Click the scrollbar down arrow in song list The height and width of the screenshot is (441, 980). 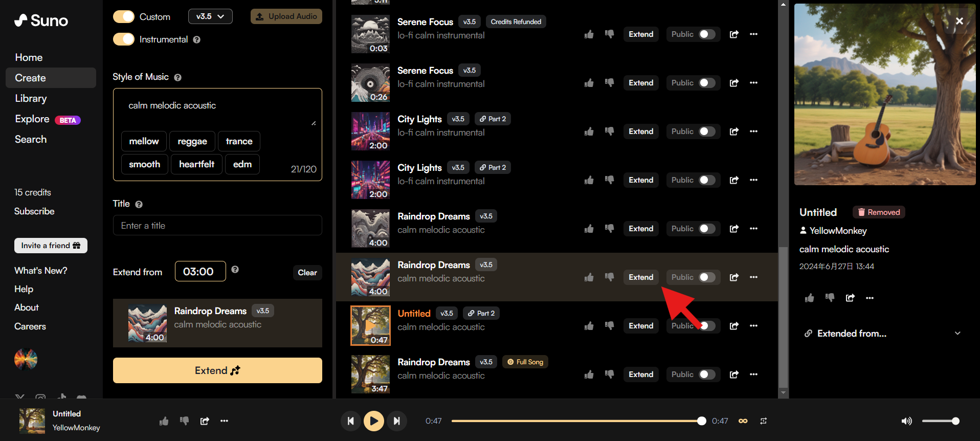pyautogui.click(x=783, y=393)
